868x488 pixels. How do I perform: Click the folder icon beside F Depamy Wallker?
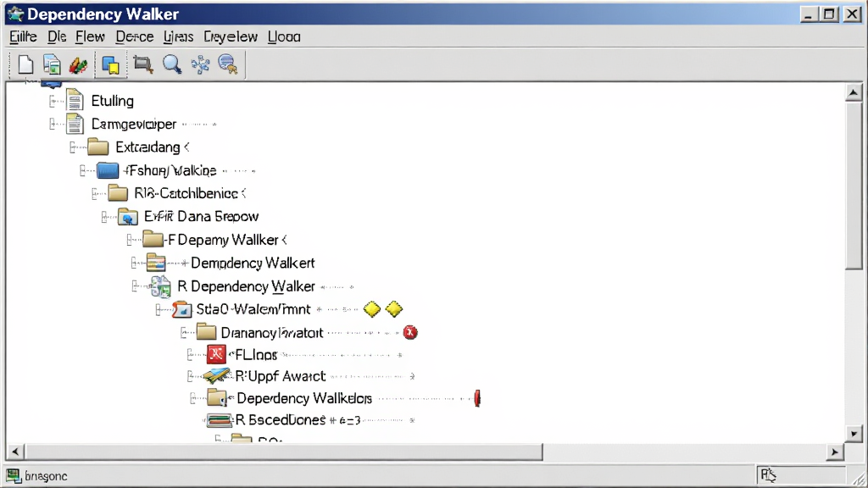pyautogui.click(x=153, y=239)
